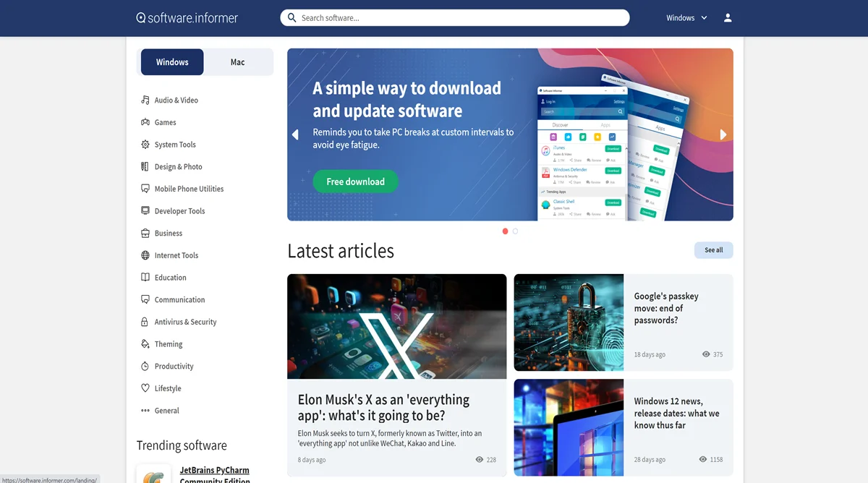This screenshot has width=868, height=483.
Task: Click the '8 days ago' timestamp
Action: pyautogui.click(x=312, y=461)
